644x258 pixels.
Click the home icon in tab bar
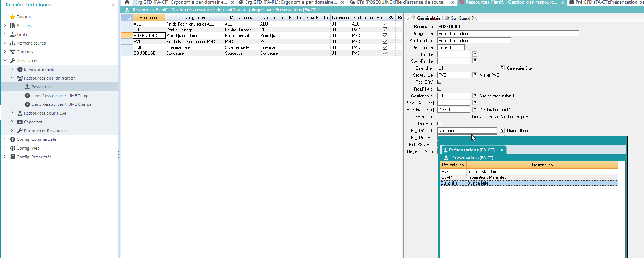(x=127, y=2)
